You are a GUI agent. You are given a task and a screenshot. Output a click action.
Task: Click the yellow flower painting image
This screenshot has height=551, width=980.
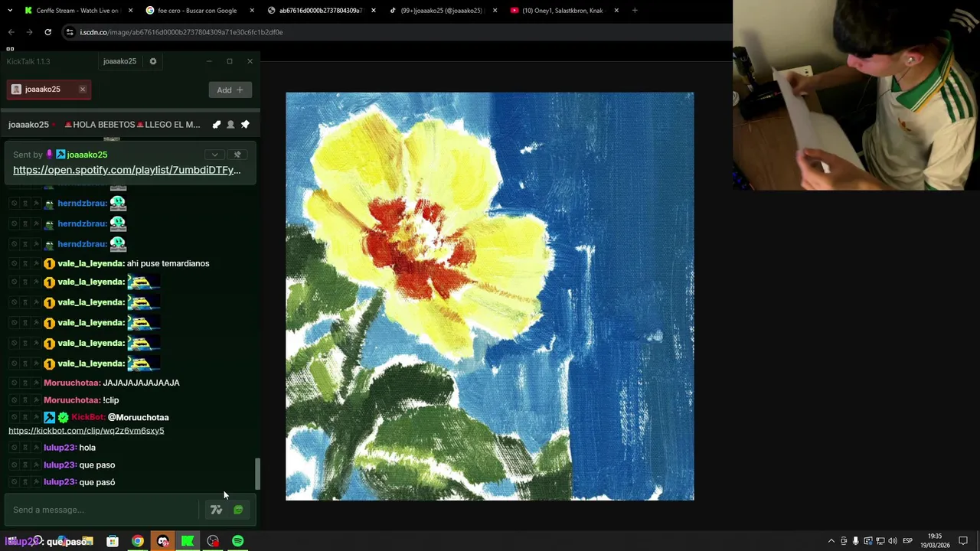pos(490,296)
